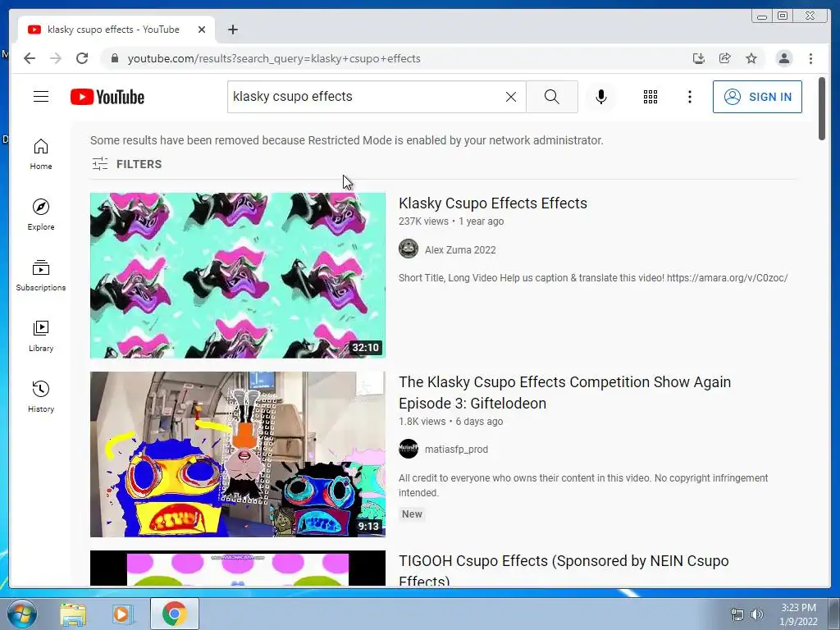
Task: Open the TIGOOH Csupo Effects video title
Action: (x=564, y=570)
